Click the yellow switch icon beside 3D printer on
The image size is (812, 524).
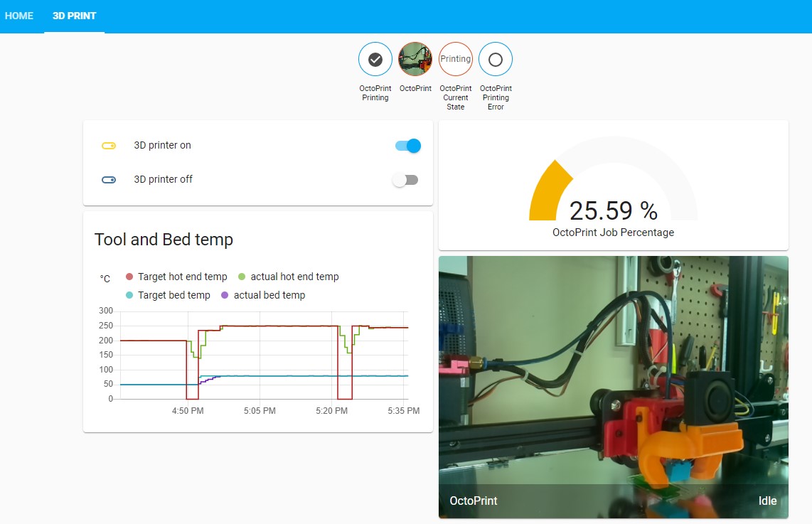pyautogui.click(x=109, y=145)
